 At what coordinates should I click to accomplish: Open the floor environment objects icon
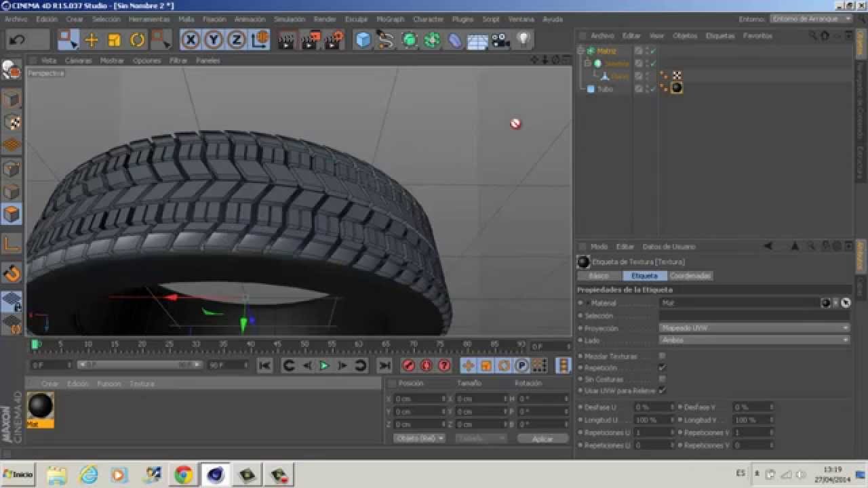pos(477,40)
